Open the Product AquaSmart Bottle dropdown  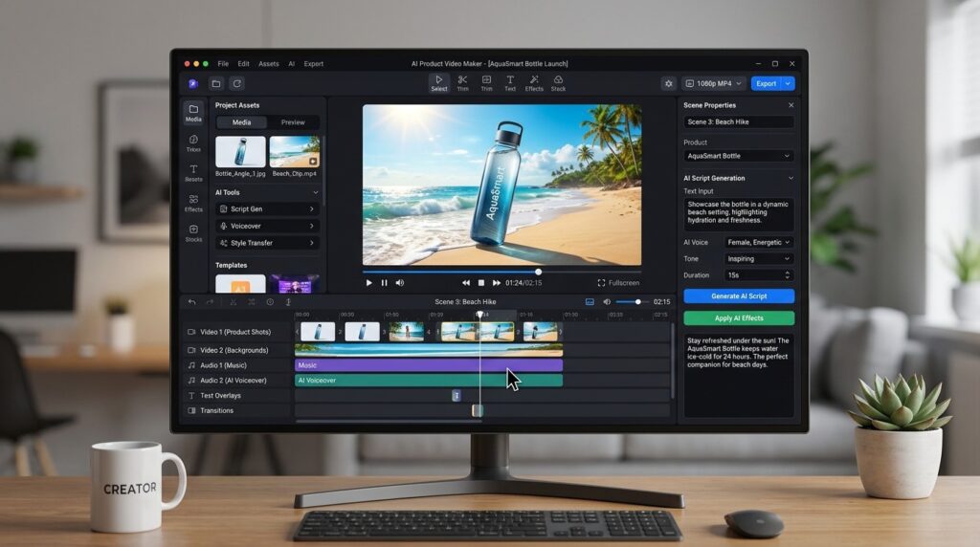click(739, 156)
